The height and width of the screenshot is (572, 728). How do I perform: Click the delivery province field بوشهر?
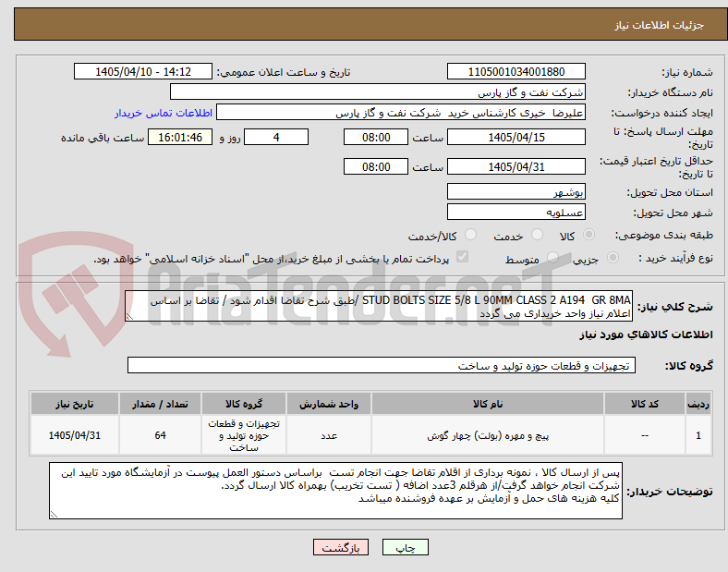(516, 191)
